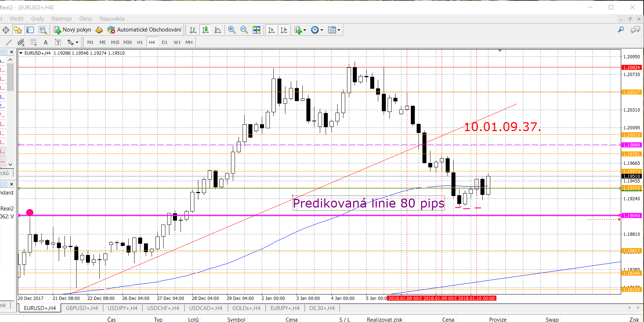Toggle chart auto scroll
The image size is (644, 322).
click(x=271, y=30)
